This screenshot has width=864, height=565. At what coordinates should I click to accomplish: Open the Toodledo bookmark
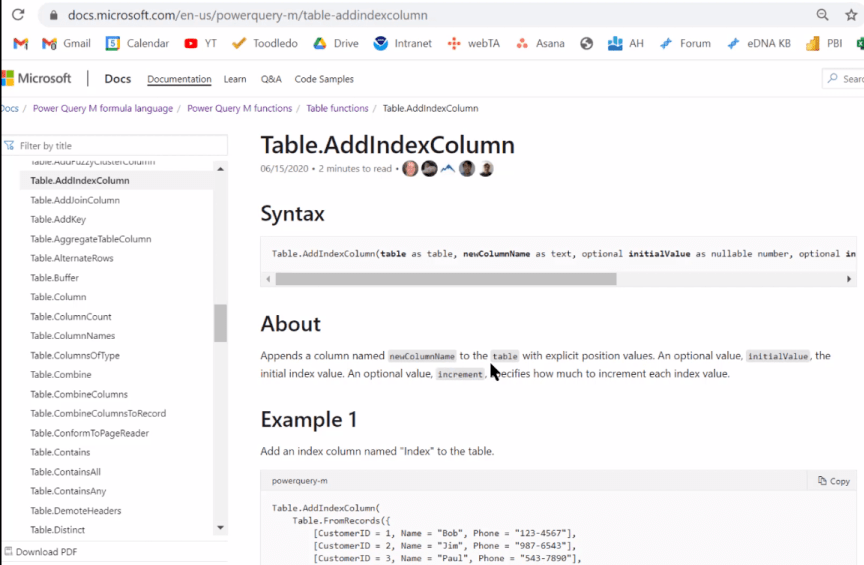265,44
